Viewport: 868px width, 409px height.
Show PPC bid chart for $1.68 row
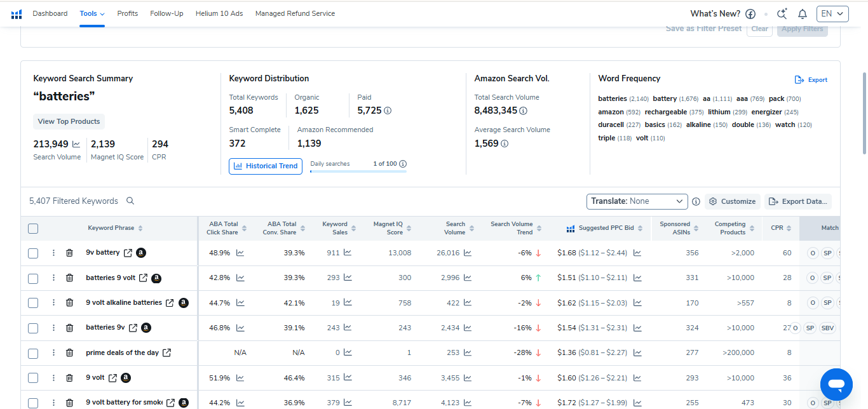(x=637, y=253)
